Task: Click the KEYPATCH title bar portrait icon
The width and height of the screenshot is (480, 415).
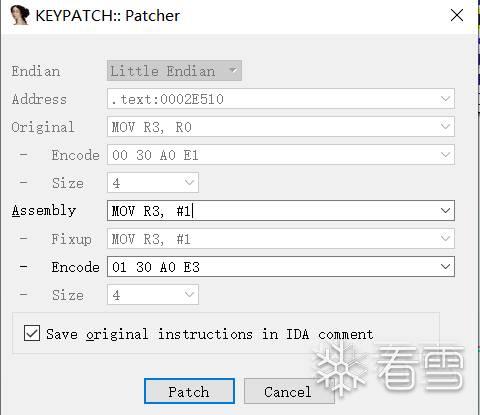Action: click(20, 15)
